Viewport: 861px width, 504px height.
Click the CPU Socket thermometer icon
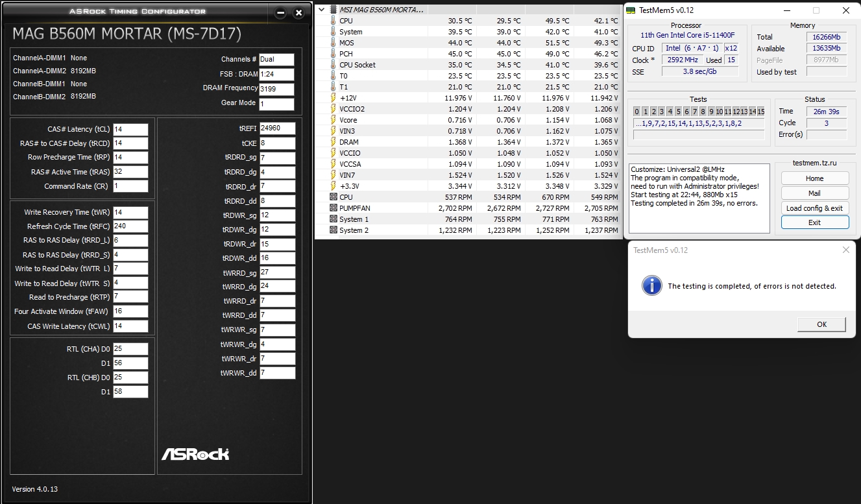tap(333, 65)
